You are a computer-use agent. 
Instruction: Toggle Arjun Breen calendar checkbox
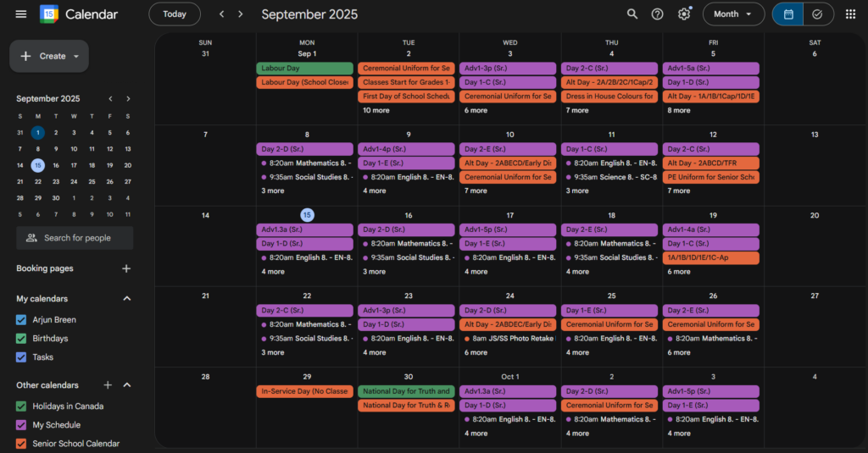tap(21, 320)
